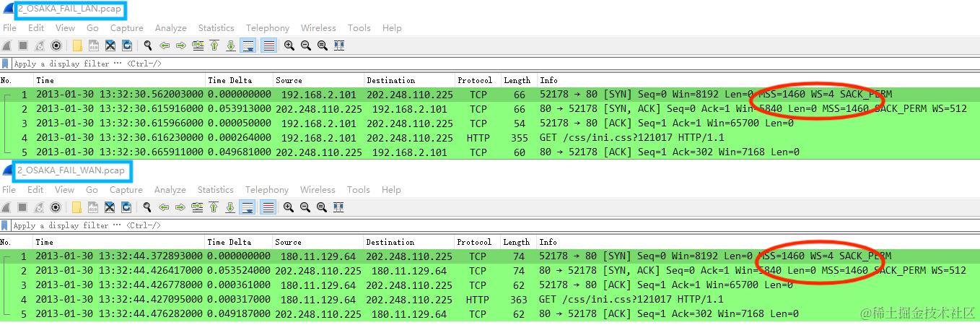Select SYN, ACK packet to 180.11.129.64
This screenshot has width=980, height=325.
[x=490, y=270]
